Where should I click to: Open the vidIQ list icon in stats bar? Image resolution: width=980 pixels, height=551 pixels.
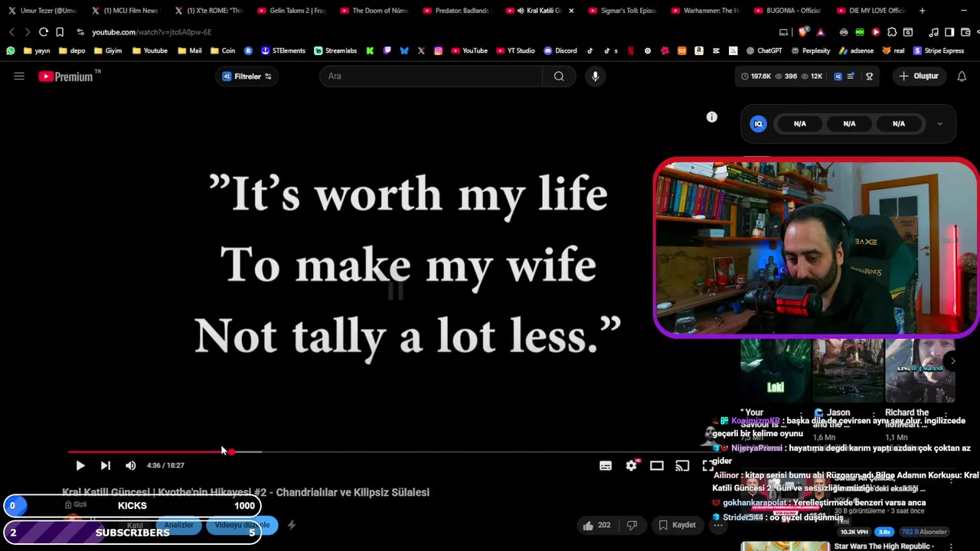[851, 77]
